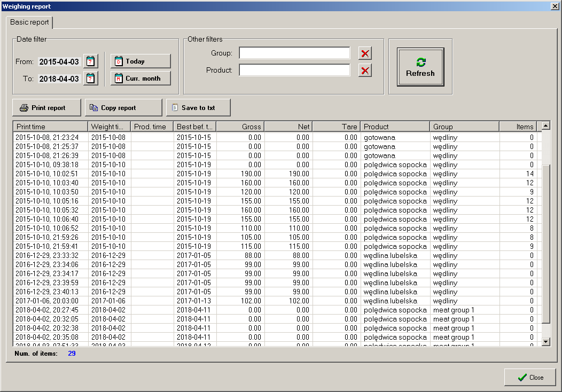Sort table by the Group column header
This screenshot has width=562, height=392.
pyautogui.click(x=465, y=127)
